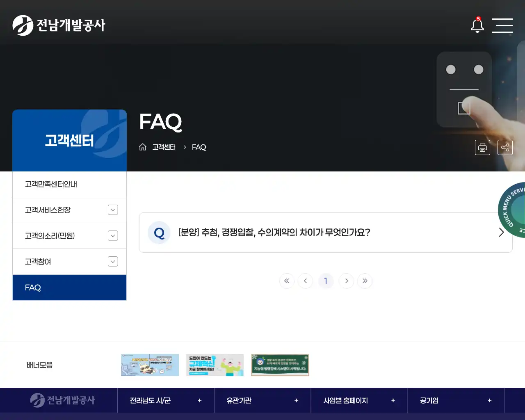The image size is (525, 420).
Task: Share the page with share icon
Action: pos(505,147)
